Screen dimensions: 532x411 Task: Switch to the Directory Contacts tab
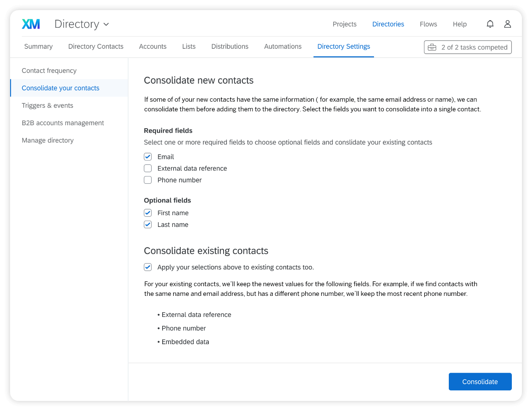96,47
